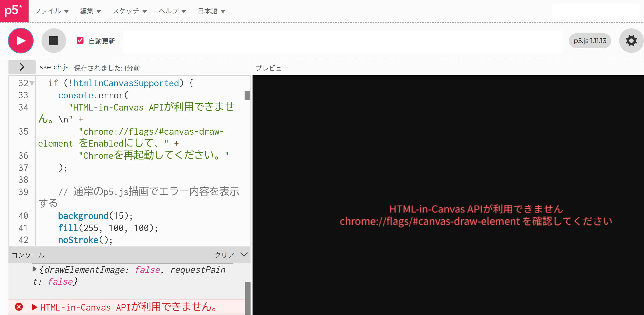
Task: Toggle the 自動更新 checkbox
Action: point(80,40)
